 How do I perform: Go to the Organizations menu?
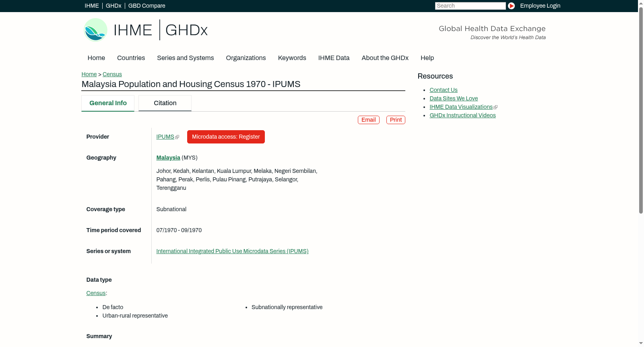coord(246,58)
